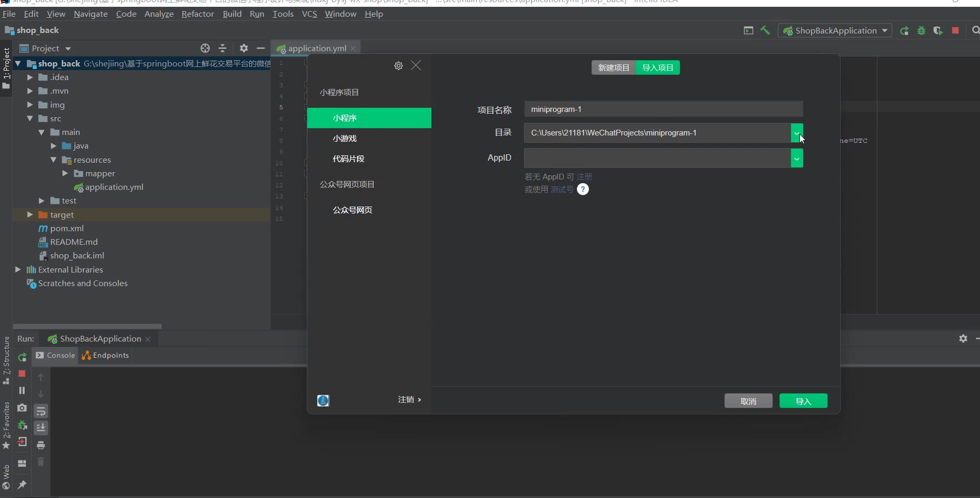Open Run panel settings gear
Viewport: 980px width, 498px height.
coord(963,338)
